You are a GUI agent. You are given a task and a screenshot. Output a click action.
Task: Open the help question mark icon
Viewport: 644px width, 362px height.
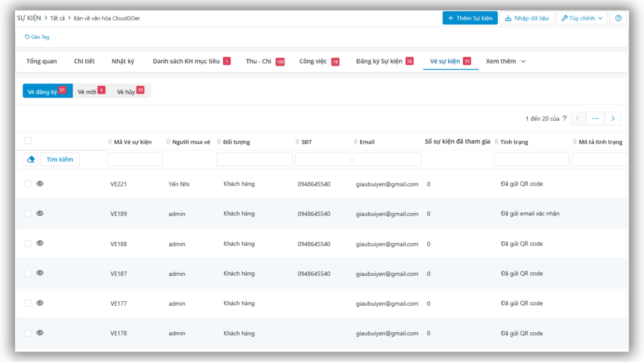[618, 18]
